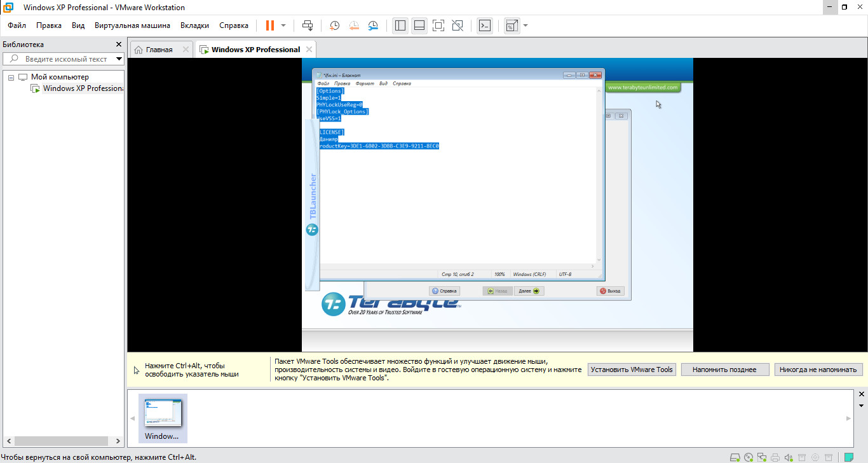
Task: Enter full screen mode icon
Action: click(x=438, y=25)
